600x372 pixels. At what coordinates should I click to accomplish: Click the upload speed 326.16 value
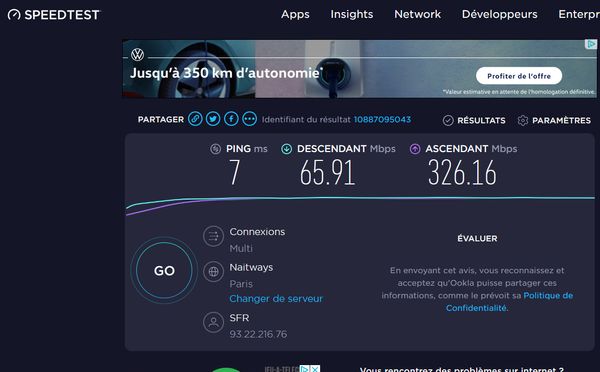pos(462,173)
